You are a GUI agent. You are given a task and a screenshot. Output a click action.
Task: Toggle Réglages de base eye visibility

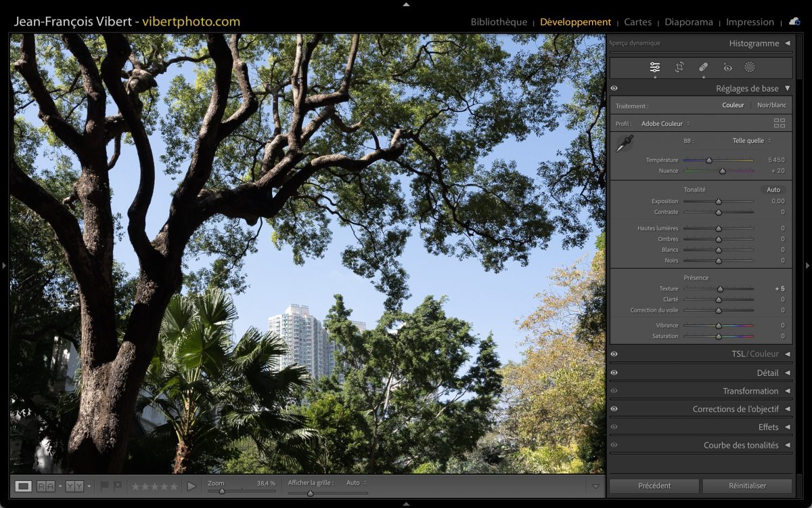coord(614,88)
